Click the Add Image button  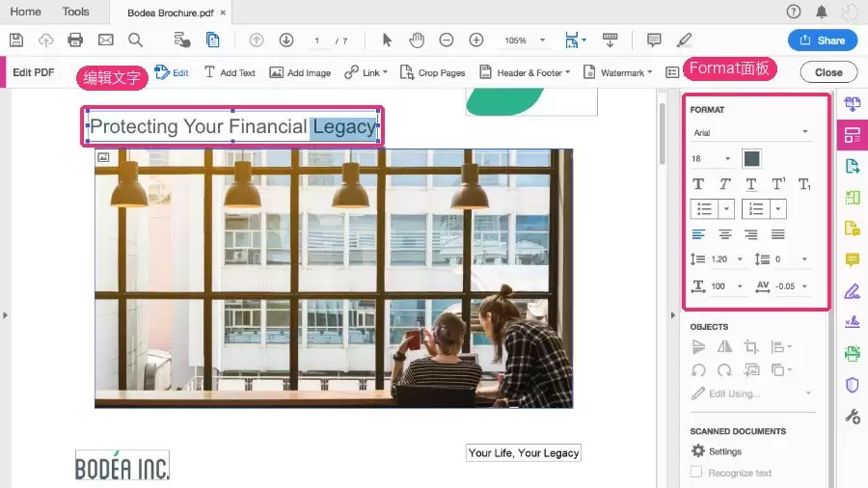coord(300,72)
